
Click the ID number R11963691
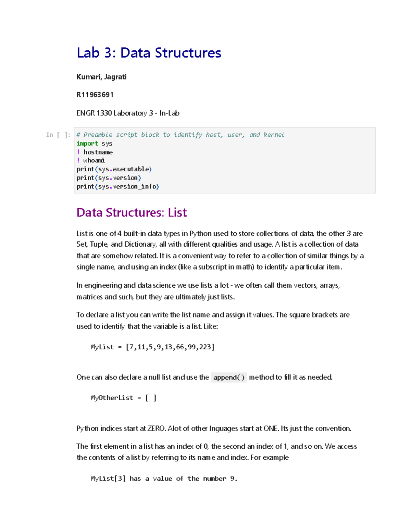point(95,95)
